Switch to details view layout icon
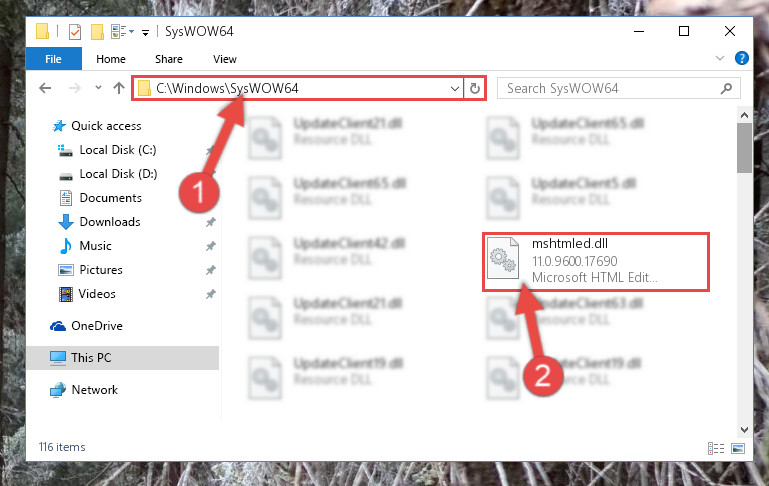 (x=716, y=448)
